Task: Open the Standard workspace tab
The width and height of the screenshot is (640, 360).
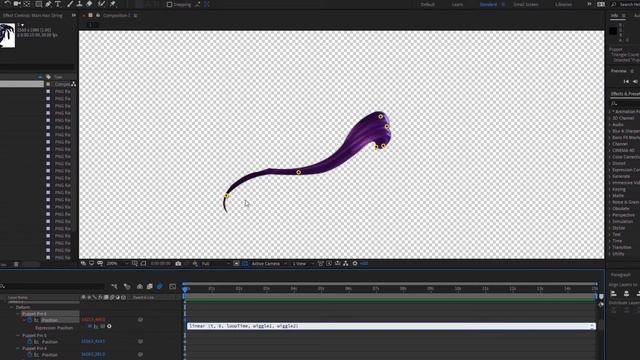Action: 488,4
